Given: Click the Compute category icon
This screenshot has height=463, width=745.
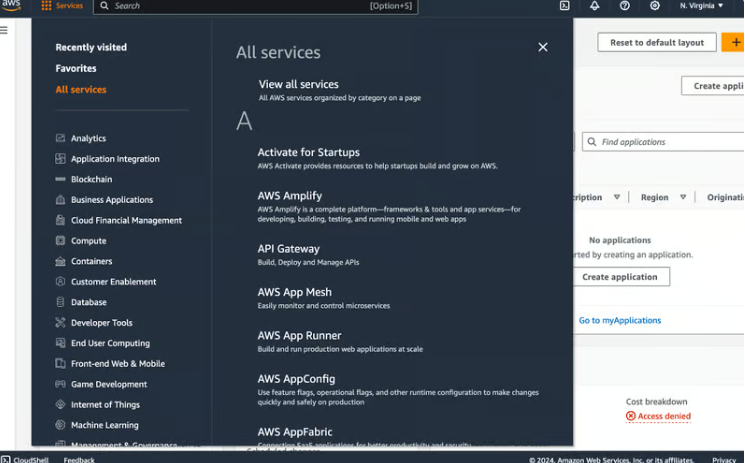Looking at the screenshot, I should click(x=60, y=241).
